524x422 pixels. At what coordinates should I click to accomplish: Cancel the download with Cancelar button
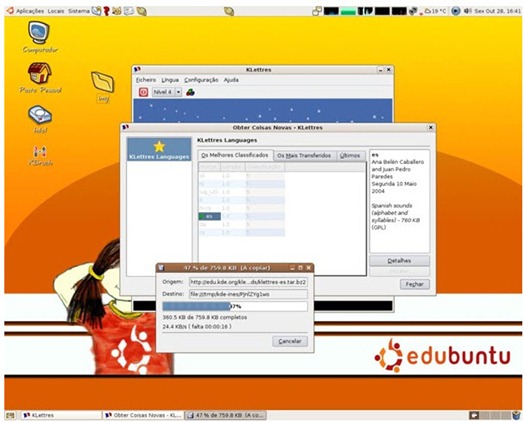point(290,341)
